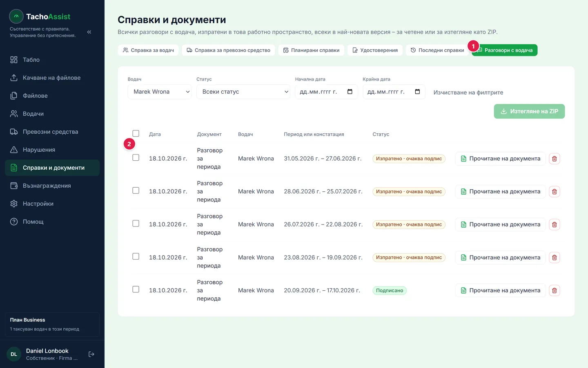Check the row for 31.05.2026 – 27.06.2026
Image resolution: width=588 pixels, height=368 pixels.
coord(136,157)
